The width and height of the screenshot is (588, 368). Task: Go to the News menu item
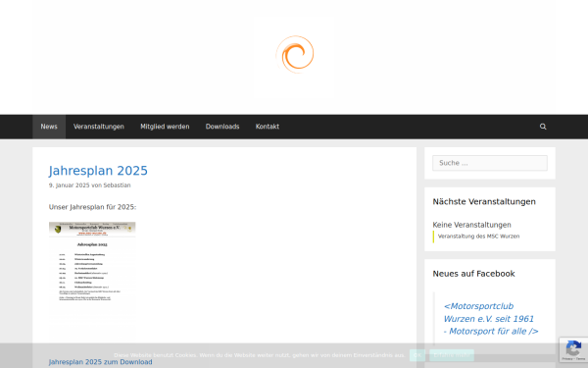click(49, 127)
